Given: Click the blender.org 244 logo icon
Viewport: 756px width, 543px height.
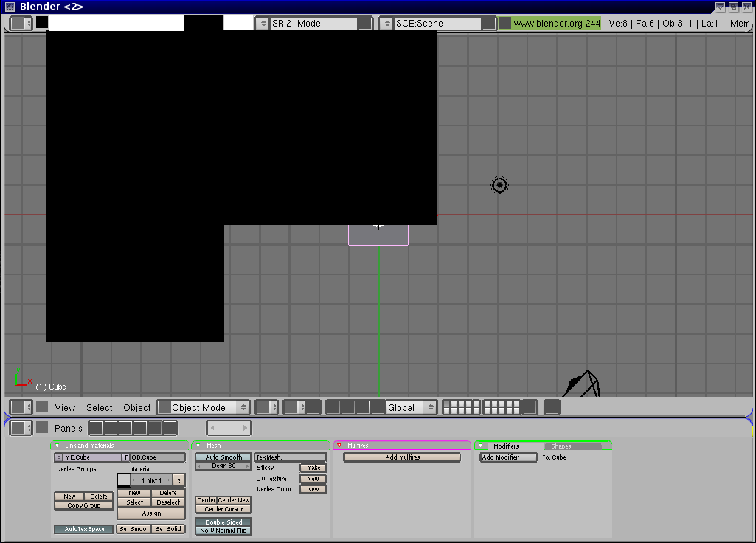Looking at the screenshot, I should pyautogui.click(x=505, y=23).
